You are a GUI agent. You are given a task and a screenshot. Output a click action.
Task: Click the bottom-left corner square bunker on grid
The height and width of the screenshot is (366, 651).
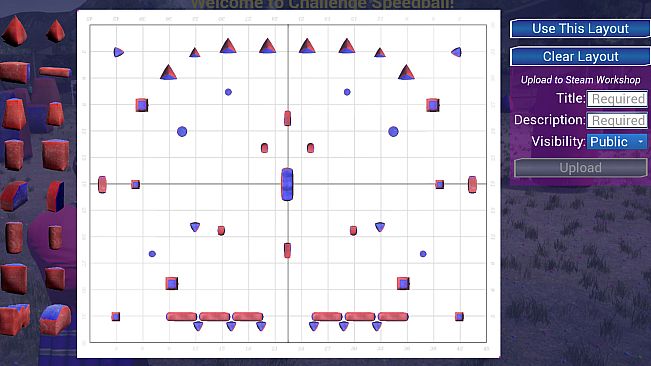tap(116, 317)
